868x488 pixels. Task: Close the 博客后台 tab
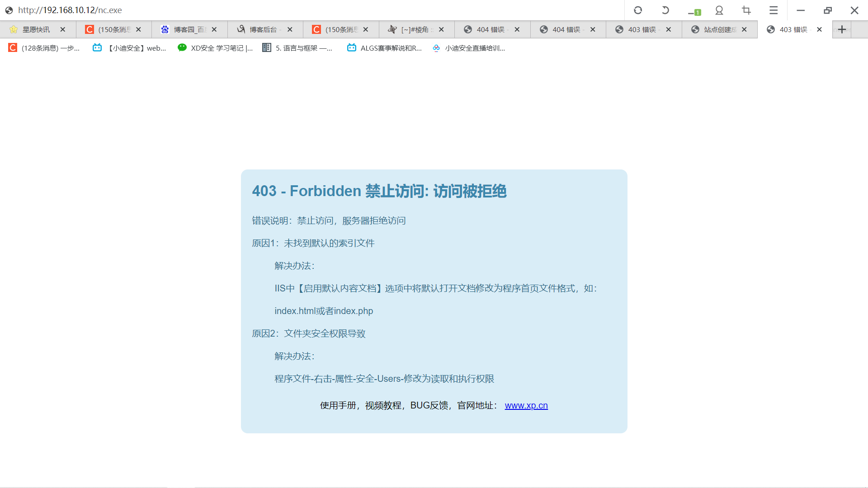click(x=290, y=29)
